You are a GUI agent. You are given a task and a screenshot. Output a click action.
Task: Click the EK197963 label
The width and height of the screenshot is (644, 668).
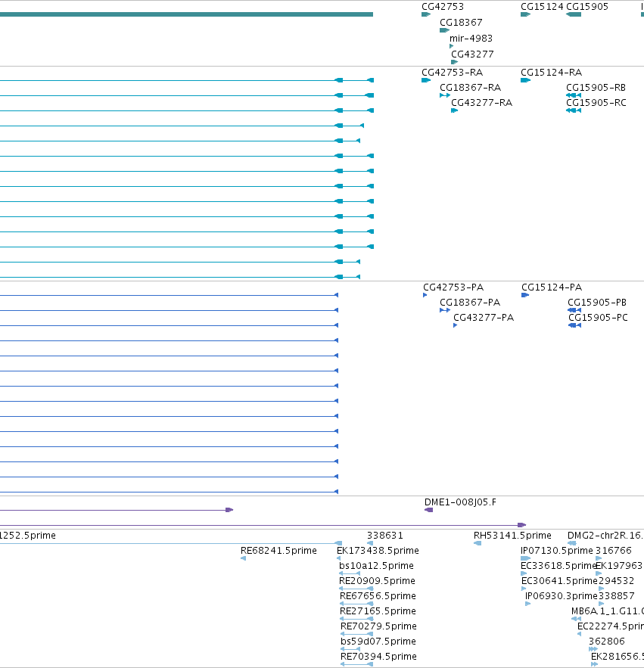pos(619,566)
